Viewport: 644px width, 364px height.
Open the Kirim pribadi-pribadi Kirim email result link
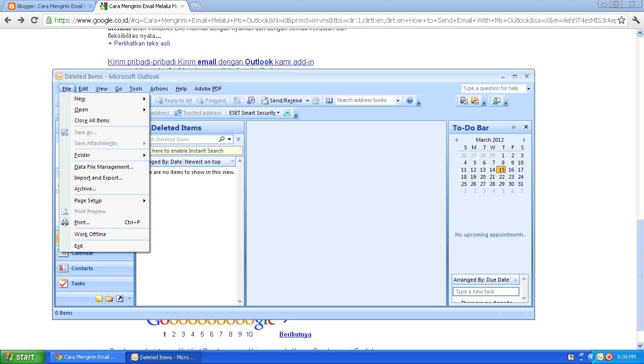coord(211,62)
